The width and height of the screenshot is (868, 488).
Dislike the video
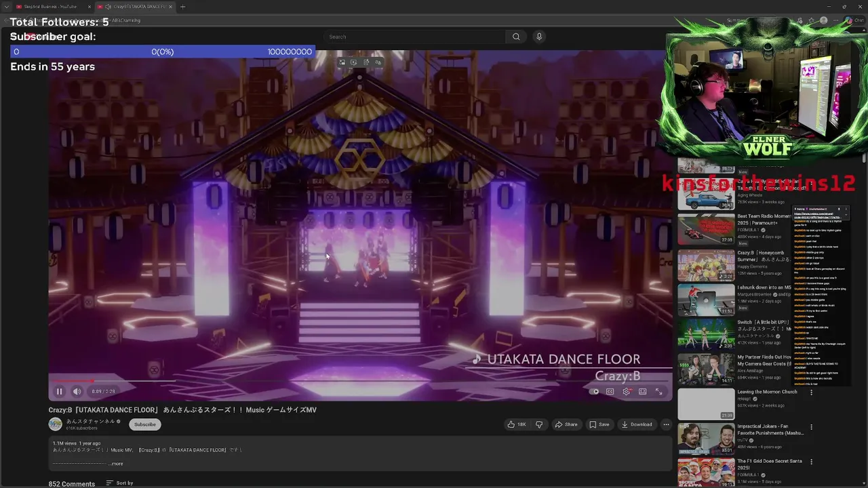point(539,424)
